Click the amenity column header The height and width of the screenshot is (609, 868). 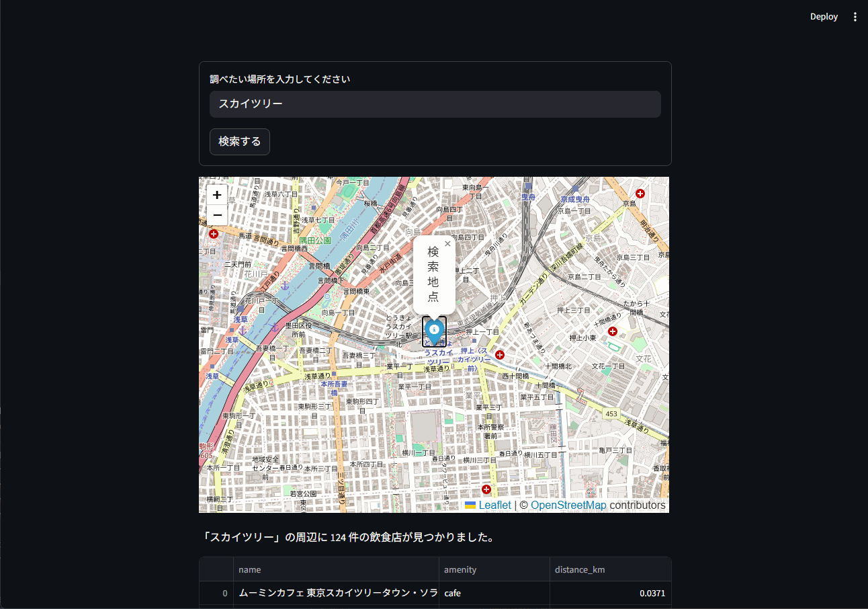[494, 569]
